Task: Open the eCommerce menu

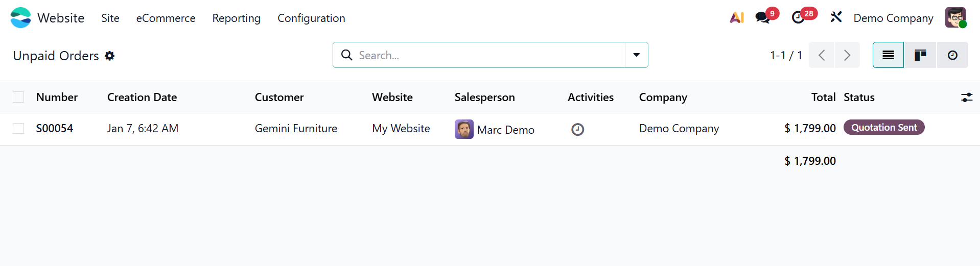Action: (x=166, y=18)
